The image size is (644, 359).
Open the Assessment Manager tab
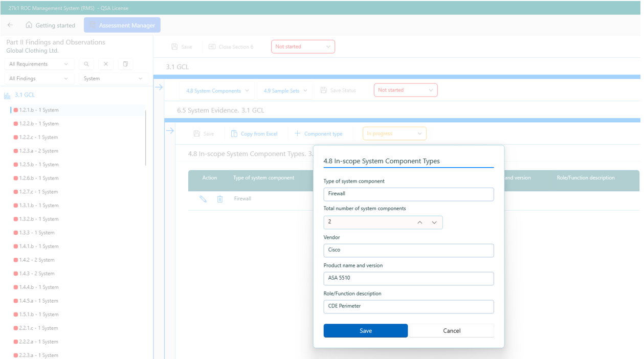pos(122,25)
